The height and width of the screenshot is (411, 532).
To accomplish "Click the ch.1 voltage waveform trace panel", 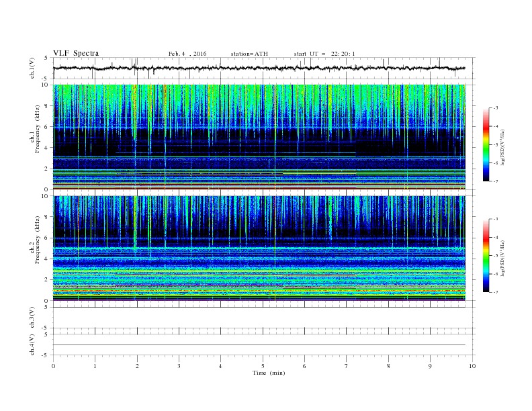I will coord(264,68).
